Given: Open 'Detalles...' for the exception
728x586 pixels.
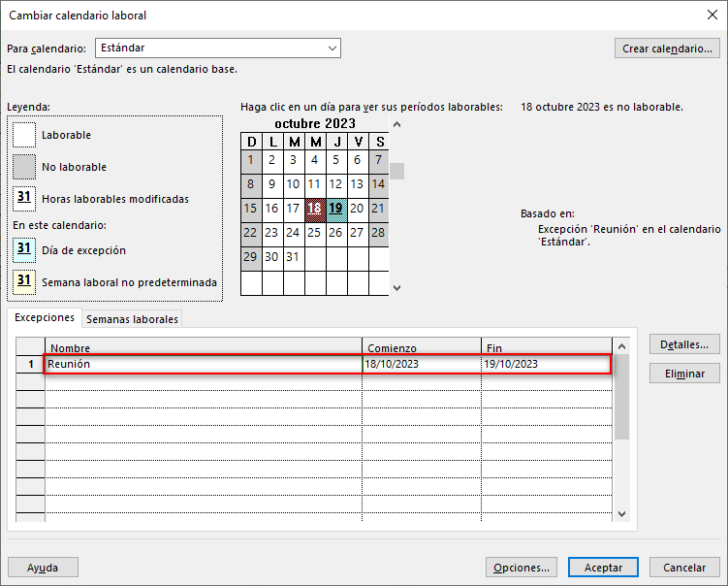Looking at the screenshot, I should [684, 344].
